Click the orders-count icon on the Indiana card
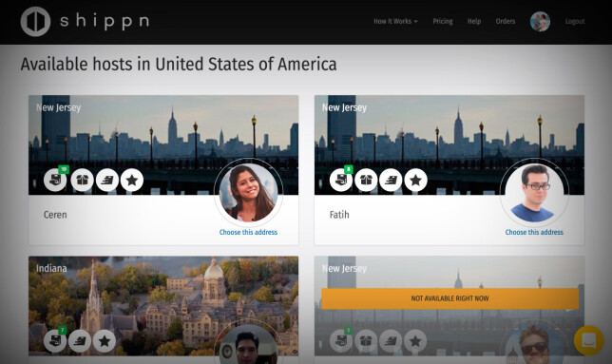This screenshot has height=364, width=612. [x=55, y=341]
